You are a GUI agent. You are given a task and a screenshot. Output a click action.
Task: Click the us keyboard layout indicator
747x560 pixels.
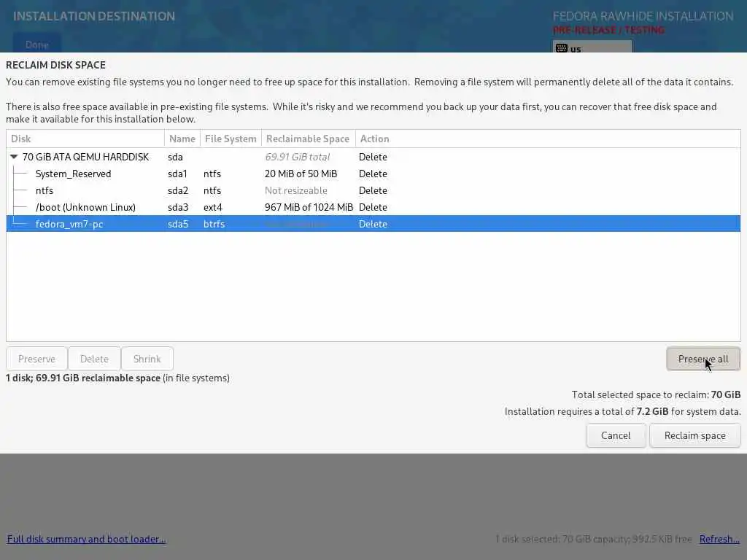(x=592, y=48)
